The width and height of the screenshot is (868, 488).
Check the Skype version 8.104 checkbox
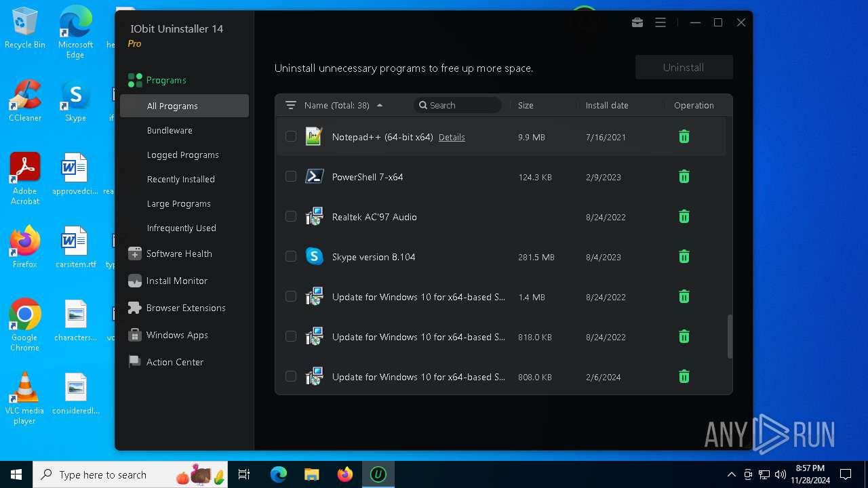click(291, 256)
